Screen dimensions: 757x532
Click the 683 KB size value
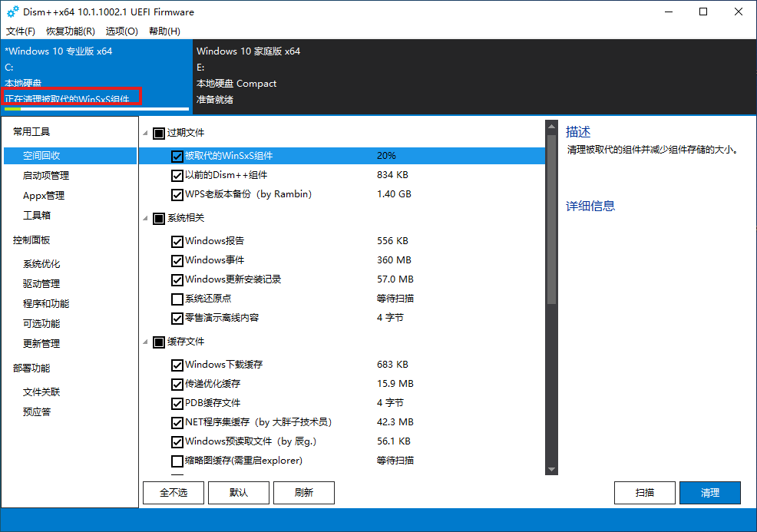(392, 365)
